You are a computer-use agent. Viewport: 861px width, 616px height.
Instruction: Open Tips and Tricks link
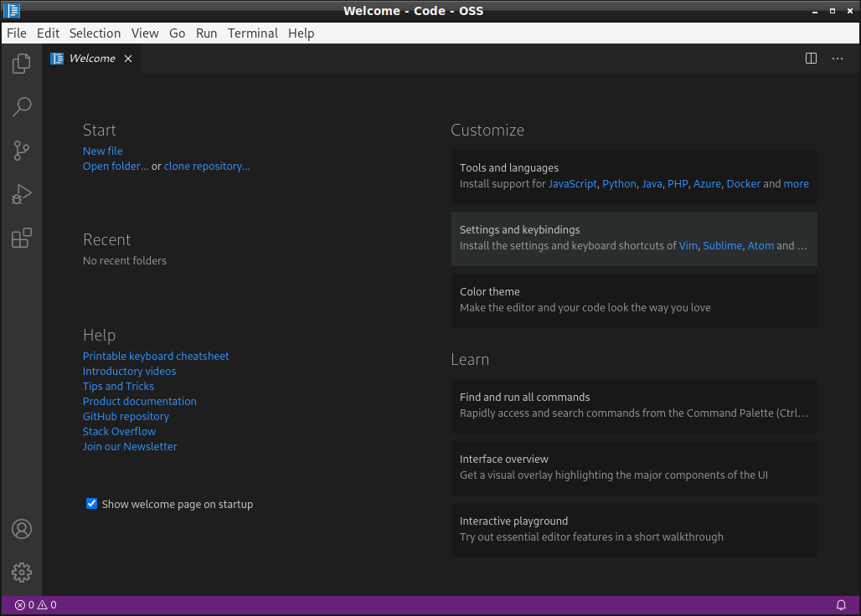[x=118, y=386]
